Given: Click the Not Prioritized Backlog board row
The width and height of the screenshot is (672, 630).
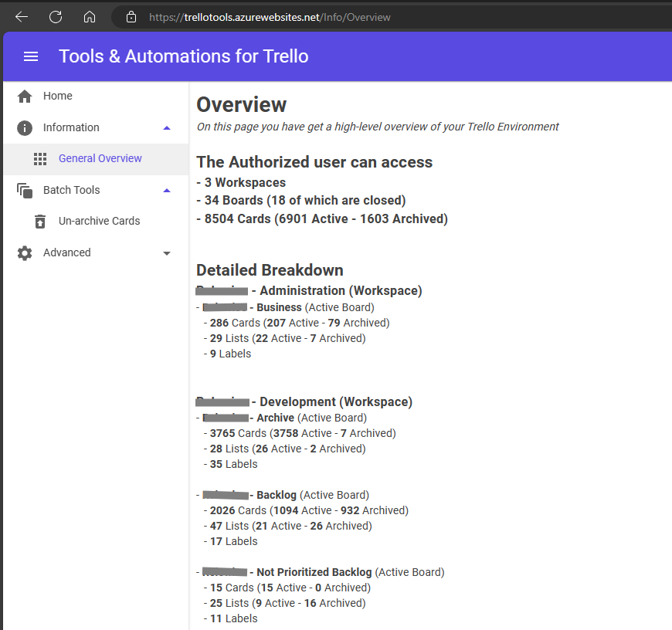Looking at the screenshot, I should [x=320, y=572].
